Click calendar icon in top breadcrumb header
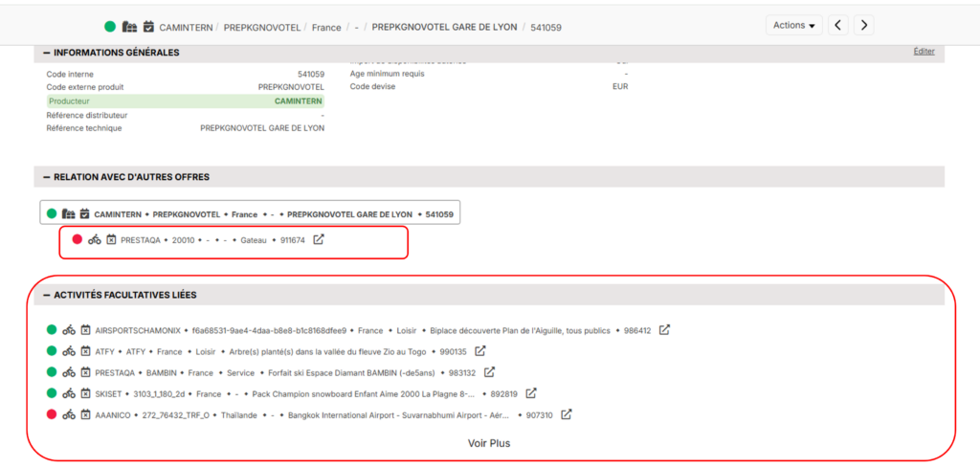Screen dimensions: 980x468 [x=148, y=27]
